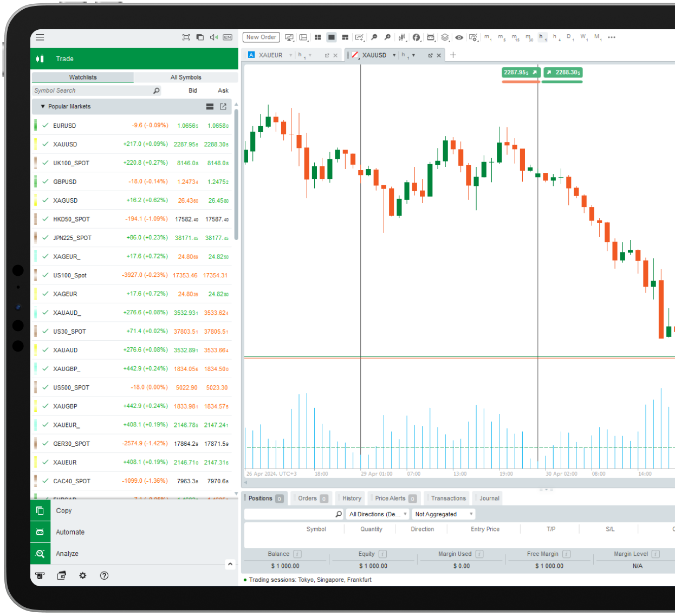Screen dimensions: 675x616
Task: Select the h4 timeframe
Action: click(x=556, y=37)
